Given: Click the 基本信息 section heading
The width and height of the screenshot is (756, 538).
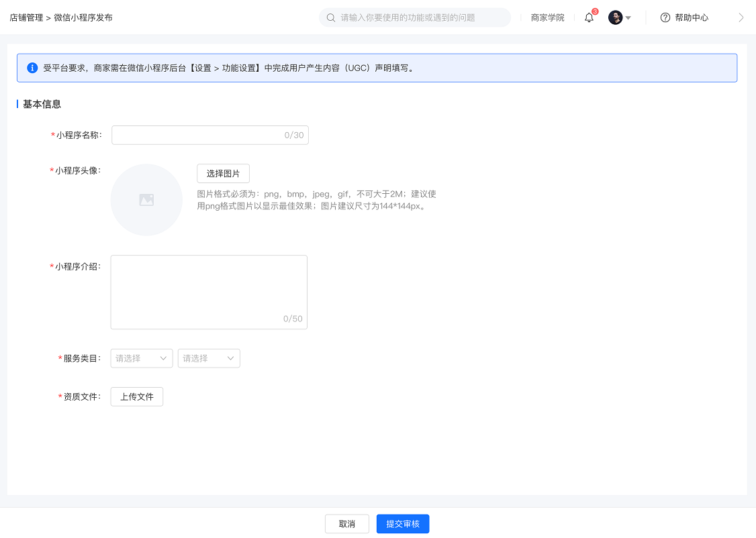Looking at the screenshot, I should click(x=42, y=104).
